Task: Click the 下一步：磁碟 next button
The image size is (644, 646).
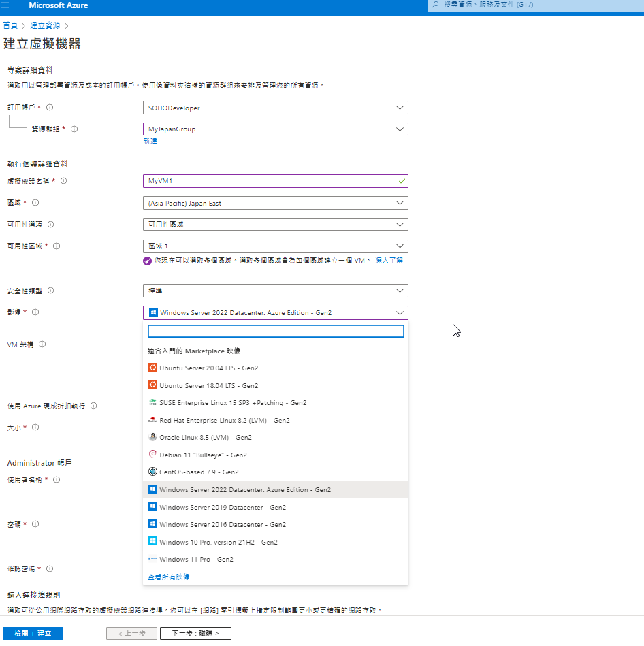Action: 195,633
